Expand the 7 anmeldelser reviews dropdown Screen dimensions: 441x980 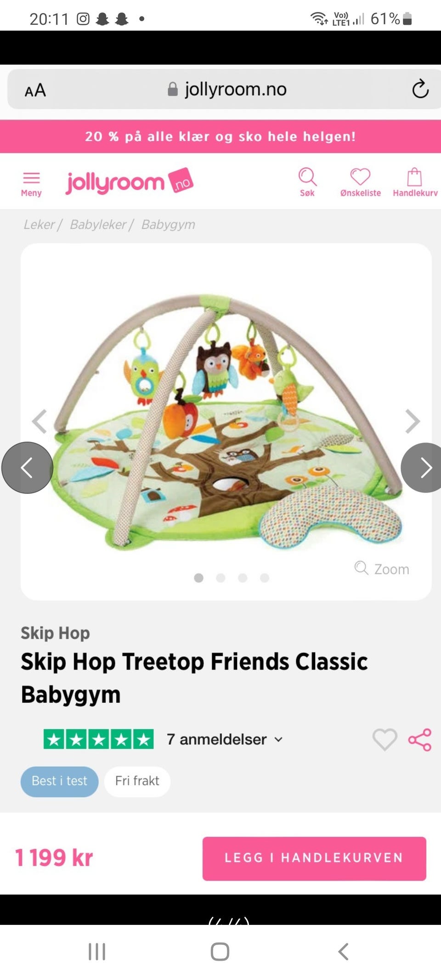tap(225, 739)
